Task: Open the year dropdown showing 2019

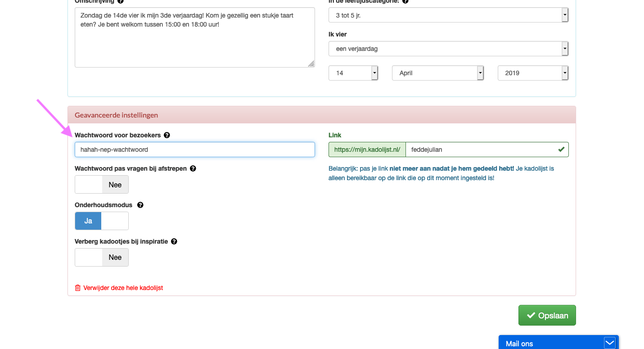Action: point(533,73)
